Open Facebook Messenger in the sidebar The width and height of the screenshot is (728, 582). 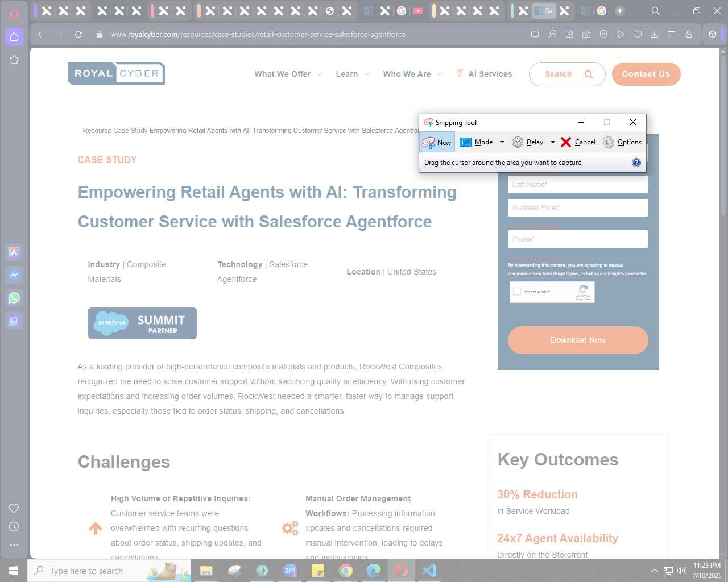point(14,275)
